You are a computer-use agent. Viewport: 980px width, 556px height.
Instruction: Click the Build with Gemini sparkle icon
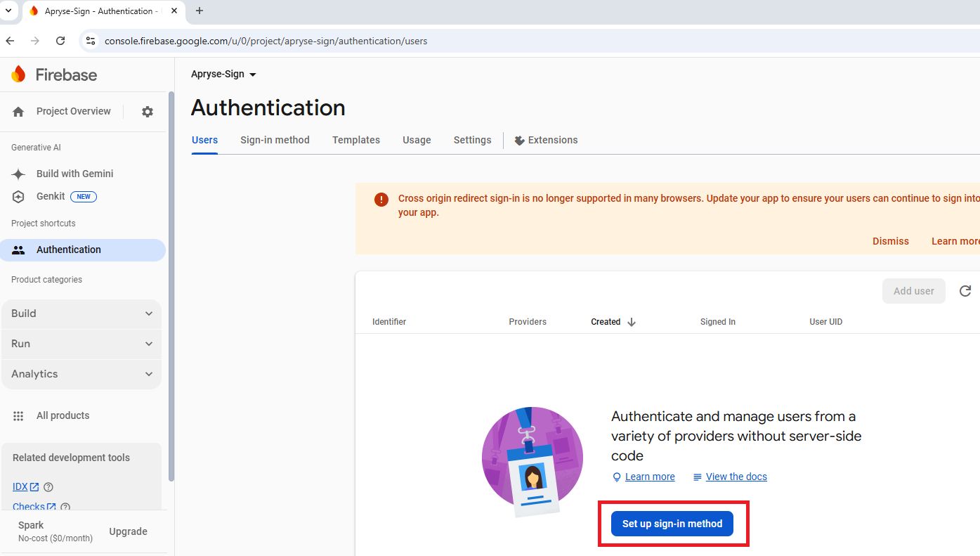(x=18, y=174)
